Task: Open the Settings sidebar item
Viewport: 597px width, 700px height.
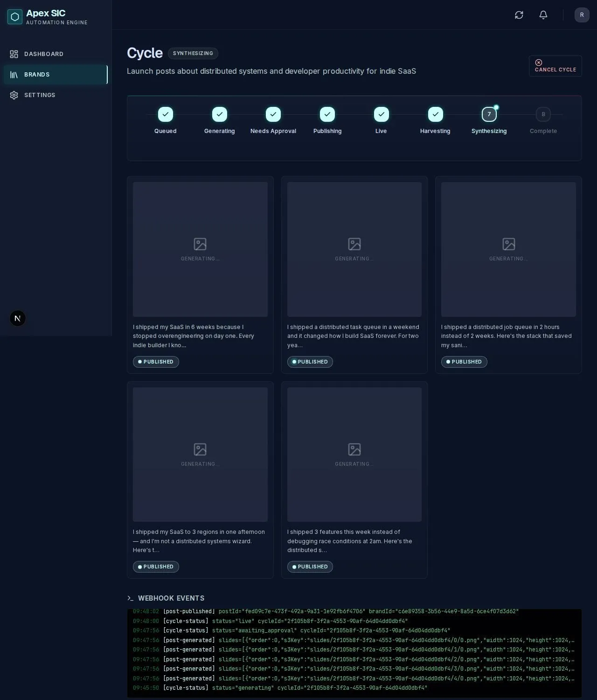Action: point(56,95)
